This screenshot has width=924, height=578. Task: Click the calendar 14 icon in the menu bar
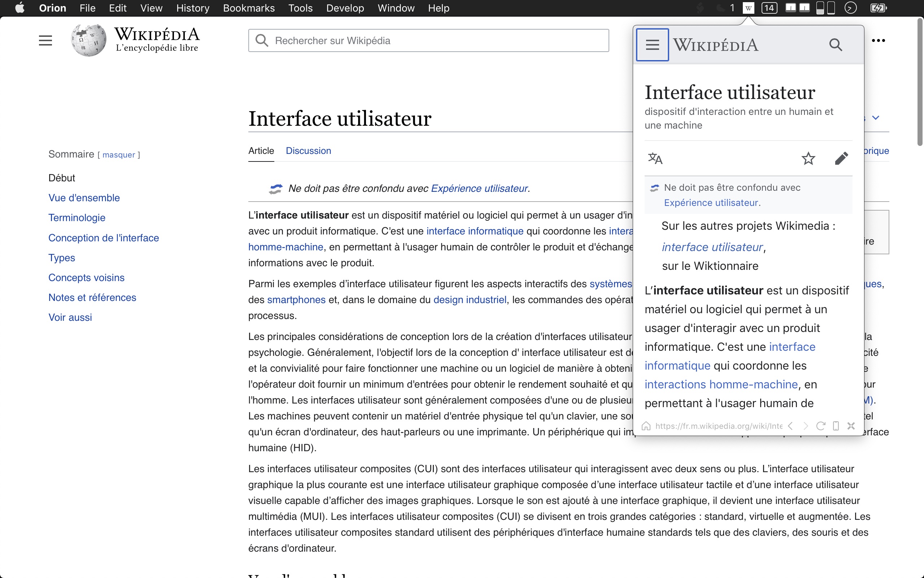click(769, 8)
